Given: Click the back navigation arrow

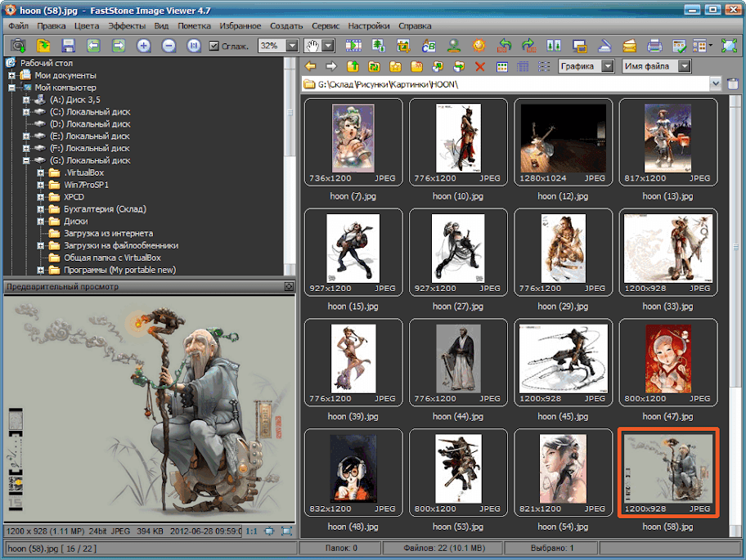Looking at the screenshot, I should click(311, 65).
